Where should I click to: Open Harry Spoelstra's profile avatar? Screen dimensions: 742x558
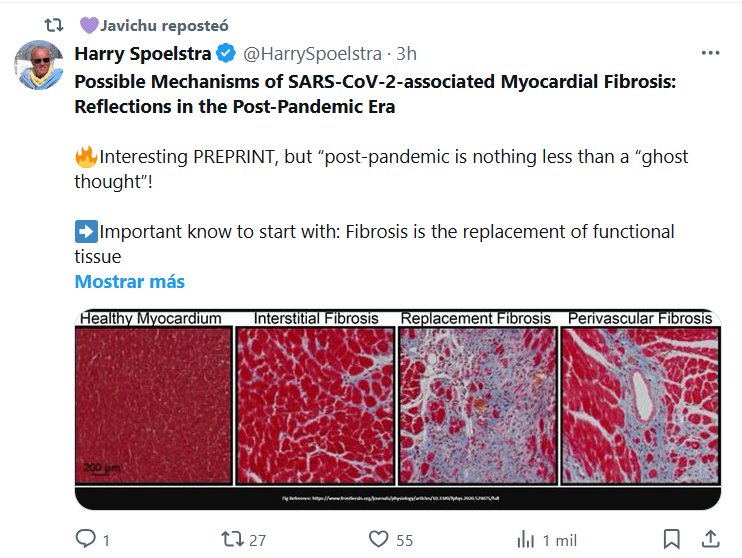coord(38,66)
